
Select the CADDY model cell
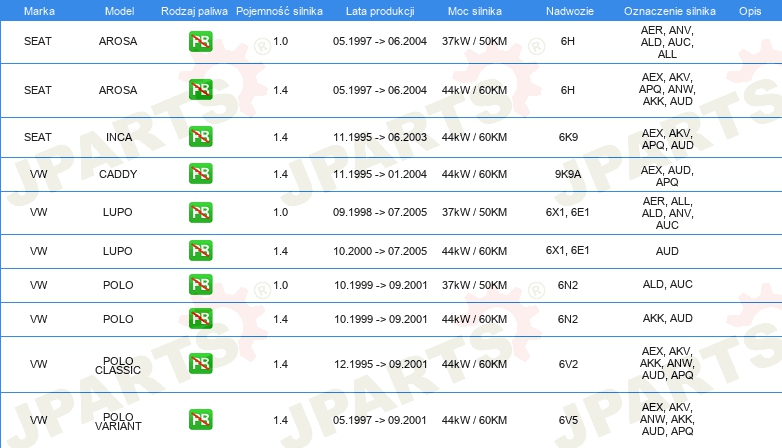(x=118, y=174)
